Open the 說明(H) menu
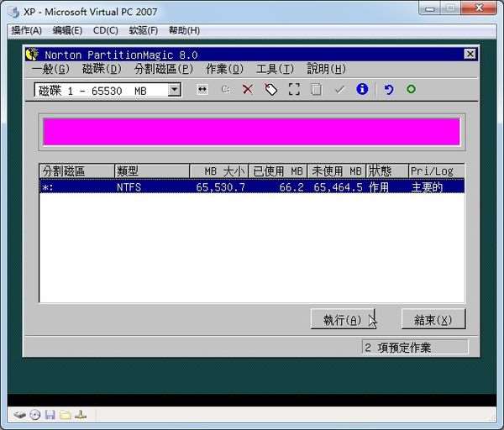504x430 pixels. [x=326, y=69]
